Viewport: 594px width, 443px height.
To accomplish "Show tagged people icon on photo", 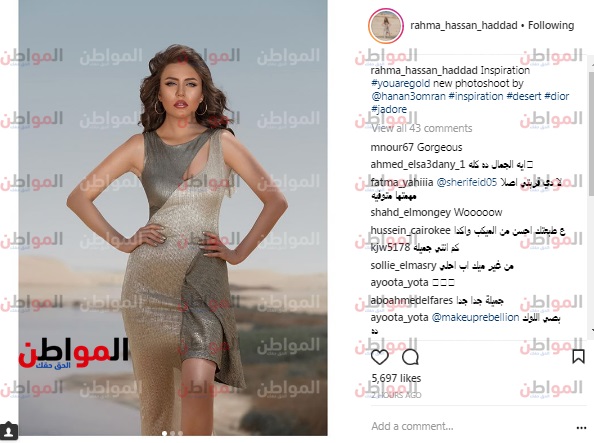I will click(x=8, y=431).
